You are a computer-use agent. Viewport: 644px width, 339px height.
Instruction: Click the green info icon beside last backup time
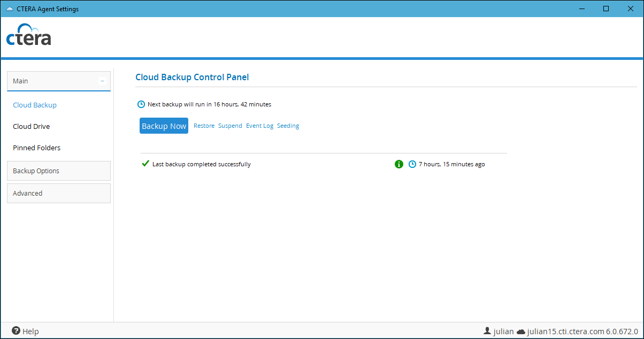(398, 164)
